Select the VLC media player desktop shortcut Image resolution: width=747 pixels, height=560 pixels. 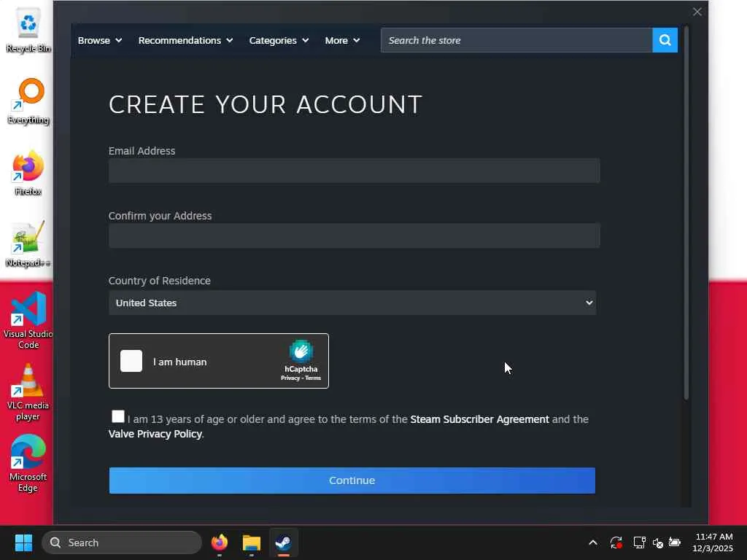[28, 392]
